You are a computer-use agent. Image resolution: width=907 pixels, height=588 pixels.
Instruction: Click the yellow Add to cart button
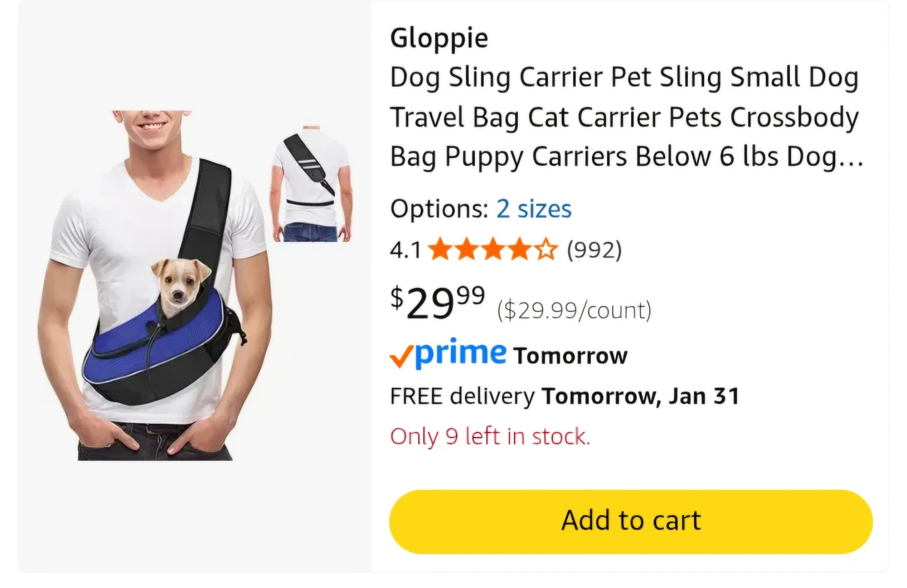pos(630,521)
